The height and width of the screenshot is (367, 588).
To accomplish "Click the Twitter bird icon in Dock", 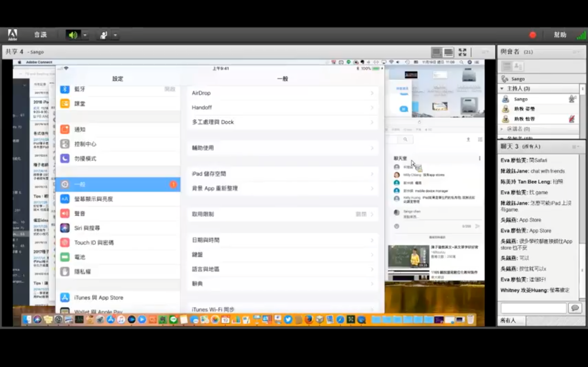I will (x=288, y=320).
